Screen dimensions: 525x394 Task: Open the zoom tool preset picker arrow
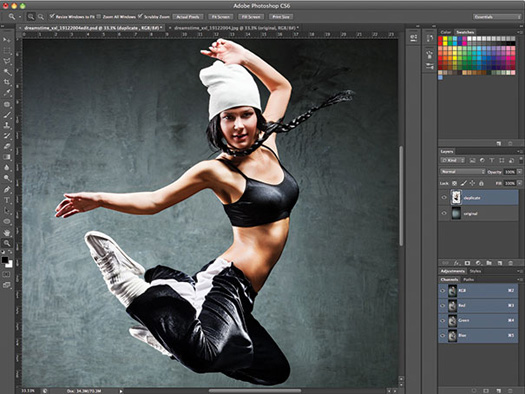coord(20,16)
